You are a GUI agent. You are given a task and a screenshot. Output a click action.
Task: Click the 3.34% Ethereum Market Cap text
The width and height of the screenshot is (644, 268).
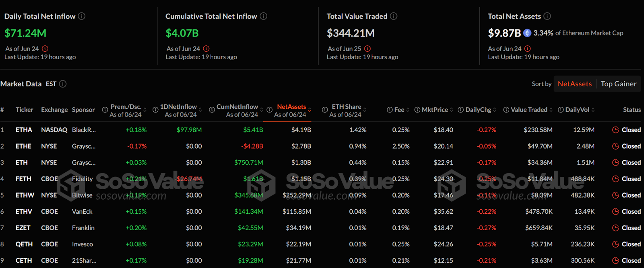point(578,33)
